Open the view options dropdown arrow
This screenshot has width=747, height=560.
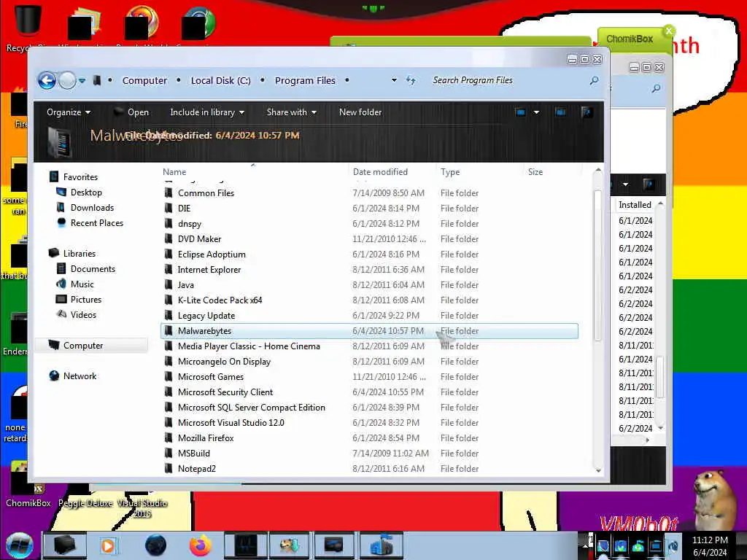tap(536, 112)
